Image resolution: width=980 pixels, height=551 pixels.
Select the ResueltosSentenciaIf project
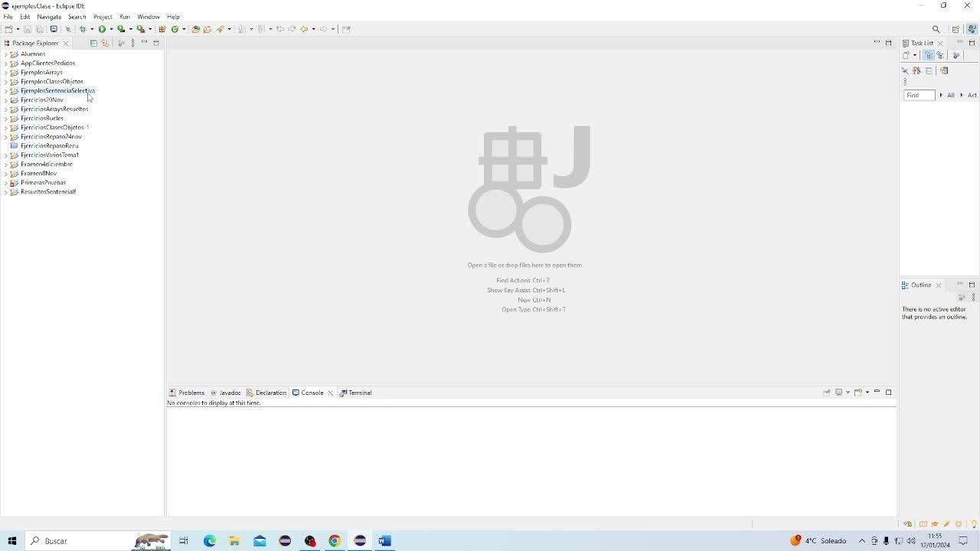[x=48, y=192]
